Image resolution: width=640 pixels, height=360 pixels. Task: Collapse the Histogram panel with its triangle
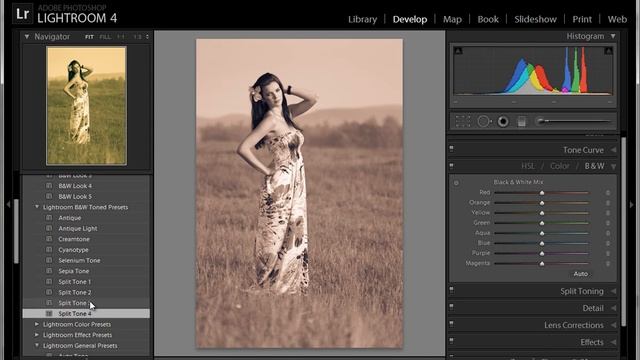[x=613, y=36]
